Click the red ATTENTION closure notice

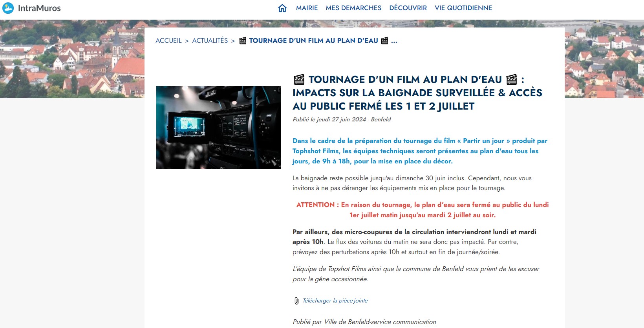pos(422,210)
